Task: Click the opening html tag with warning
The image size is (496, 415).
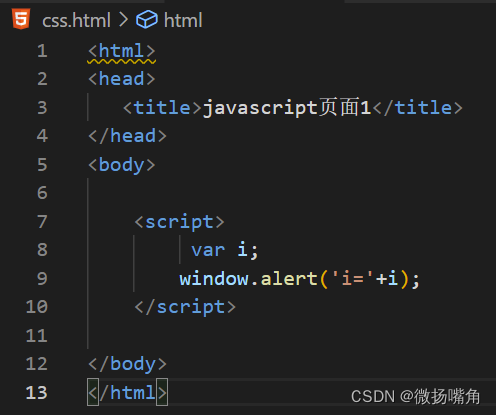Action: tap(122, 51)
